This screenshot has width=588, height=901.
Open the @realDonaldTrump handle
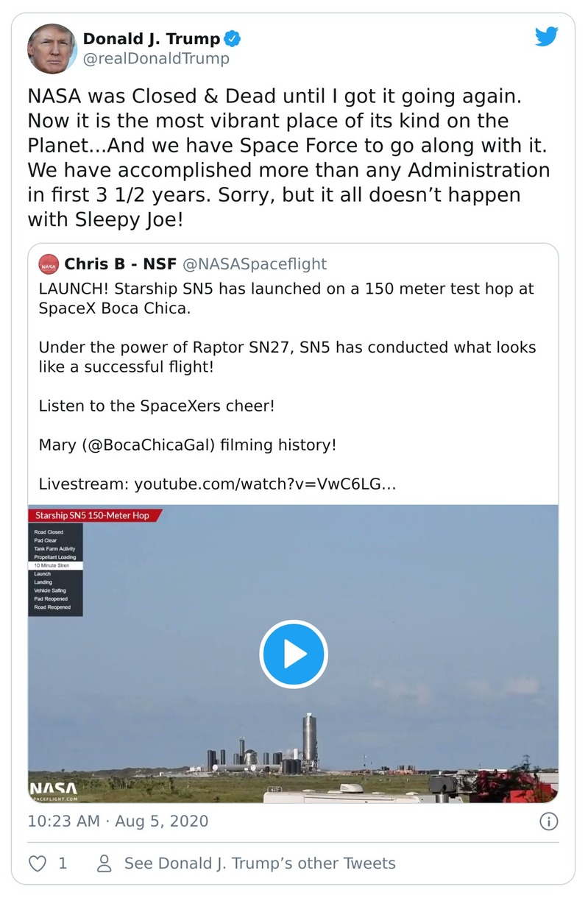(156, 59)
